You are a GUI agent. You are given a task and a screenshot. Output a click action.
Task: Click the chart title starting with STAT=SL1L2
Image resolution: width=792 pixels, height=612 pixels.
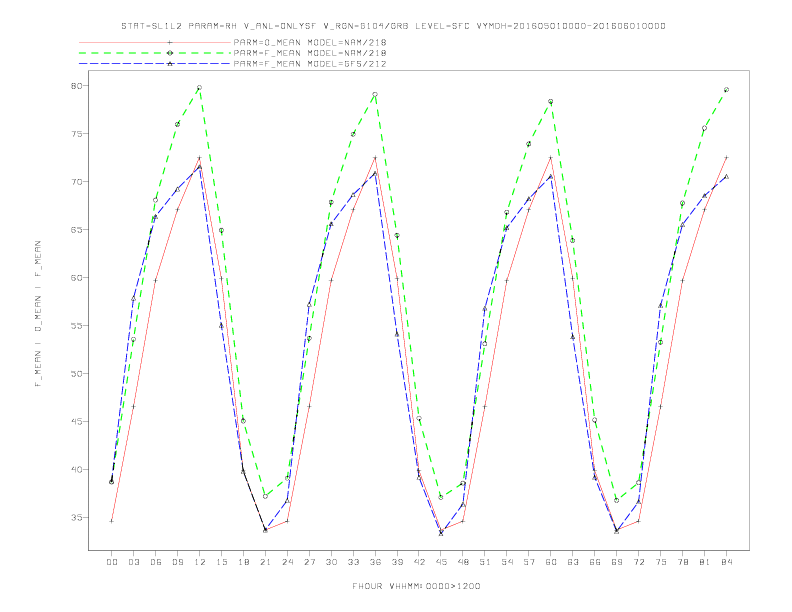(393, 26)
